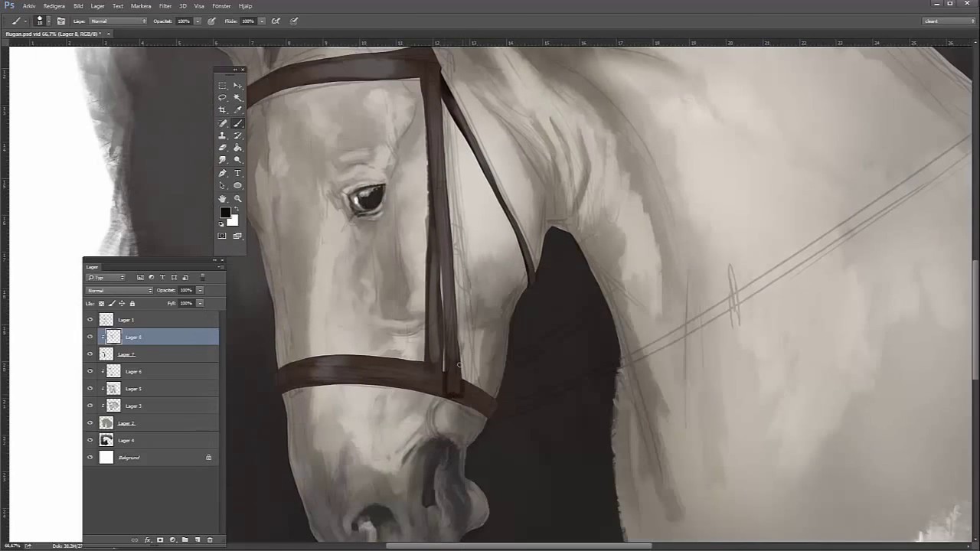Open layer blend mode Normal dropdown
The image size is (980, 551).
click(119, 291)
